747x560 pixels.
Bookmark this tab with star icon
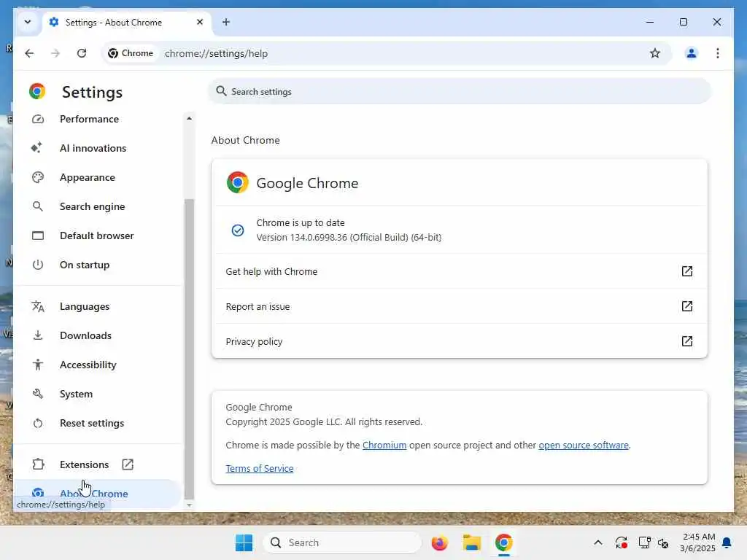[x=655, y=53]
